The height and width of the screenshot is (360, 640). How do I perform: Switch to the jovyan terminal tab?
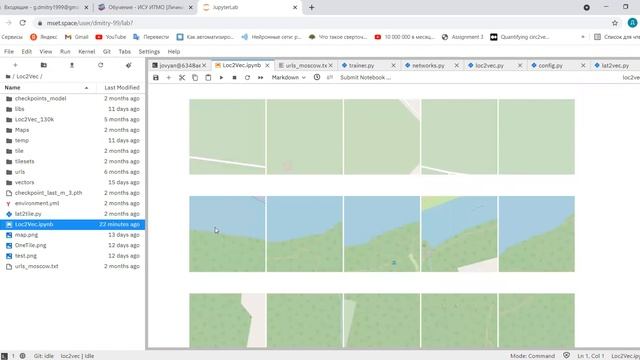pyautogui.click(x=180, y=65)
